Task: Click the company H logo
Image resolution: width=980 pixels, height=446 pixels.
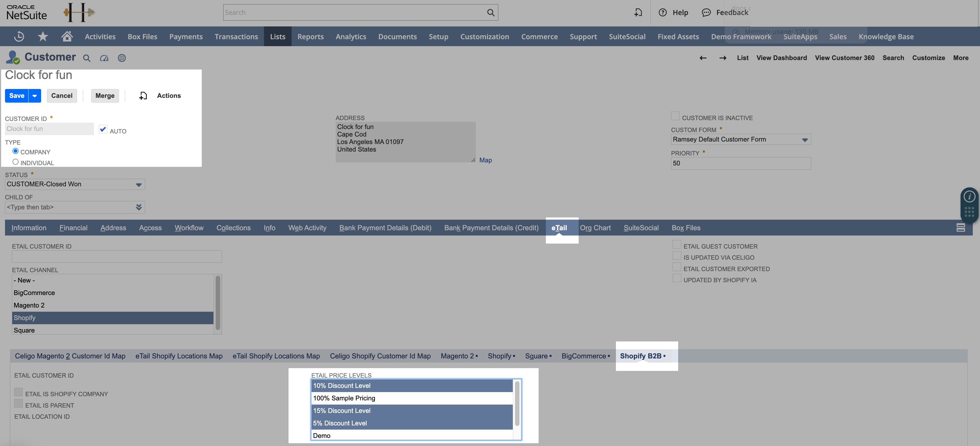Action: coord(79,13)
